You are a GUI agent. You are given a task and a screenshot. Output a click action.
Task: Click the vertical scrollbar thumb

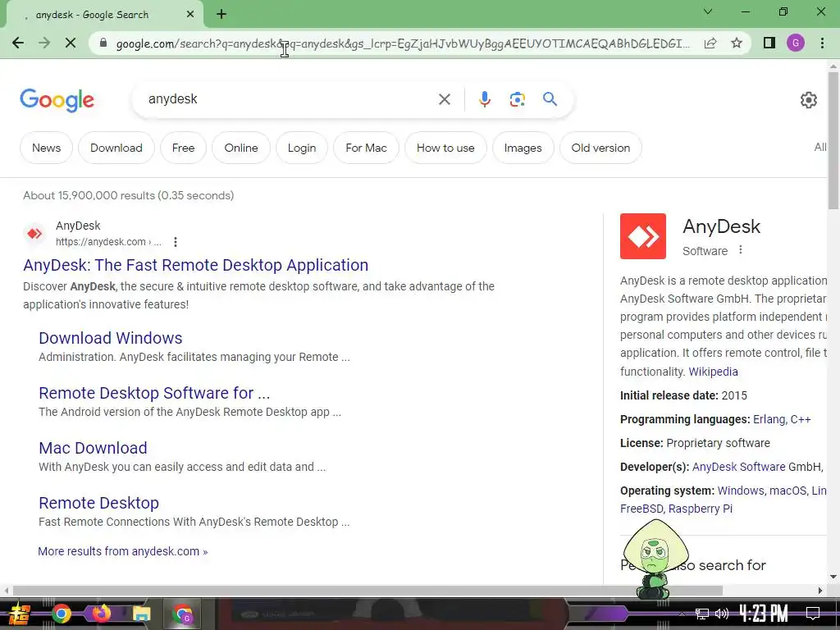click(833, 140)
